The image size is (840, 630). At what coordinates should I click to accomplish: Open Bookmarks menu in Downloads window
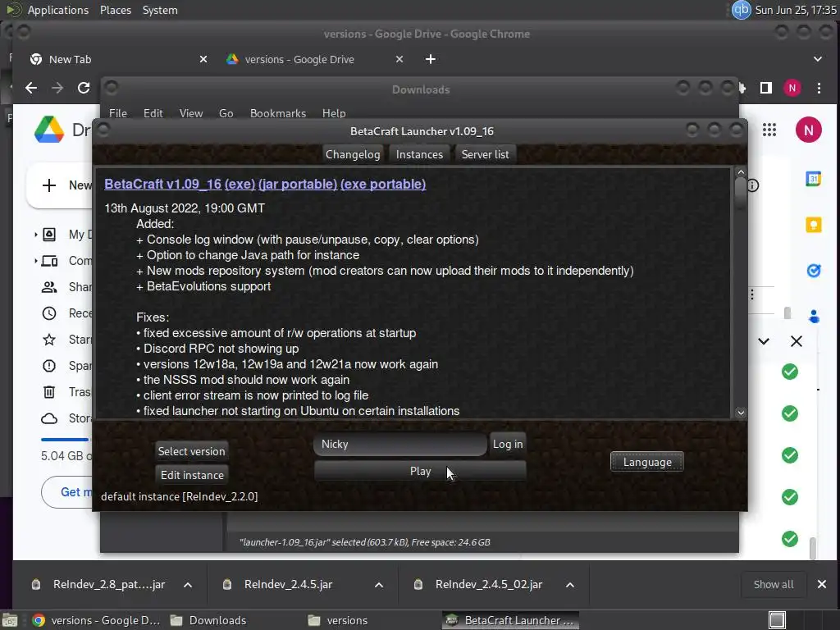point(278,113)
